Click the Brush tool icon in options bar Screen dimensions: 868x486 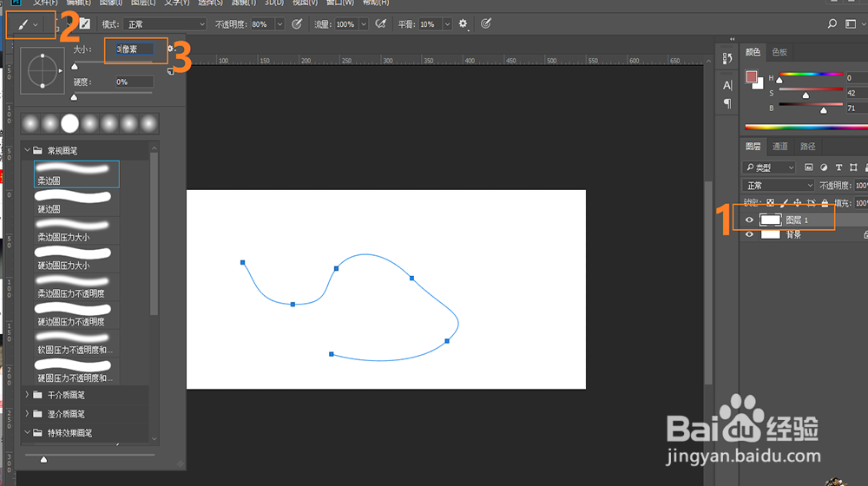pyautogui.click(x=23, y=24)
